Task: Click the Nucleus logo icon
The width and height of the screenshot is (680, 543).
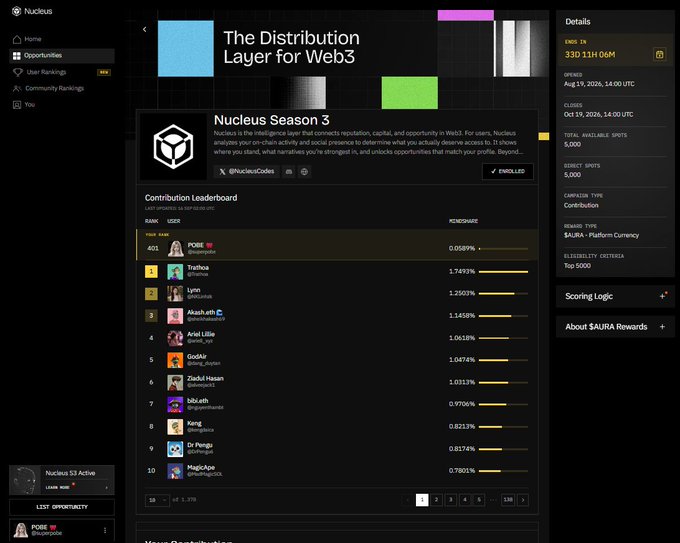Action: (x=16, y=11)
